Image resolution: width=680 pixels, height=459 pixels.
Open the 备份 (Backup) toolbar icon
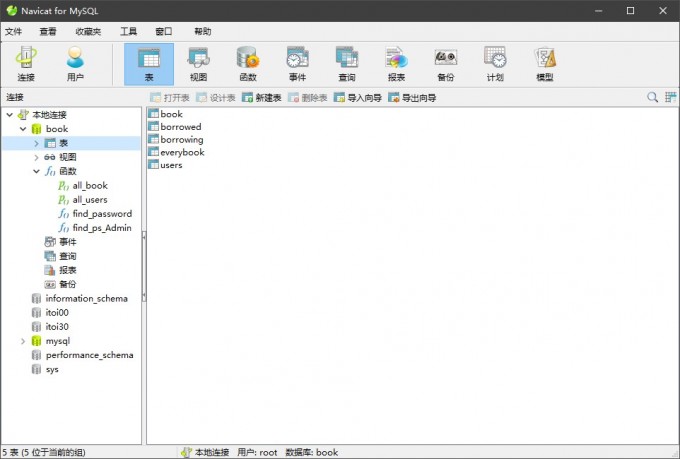(446, 64)
